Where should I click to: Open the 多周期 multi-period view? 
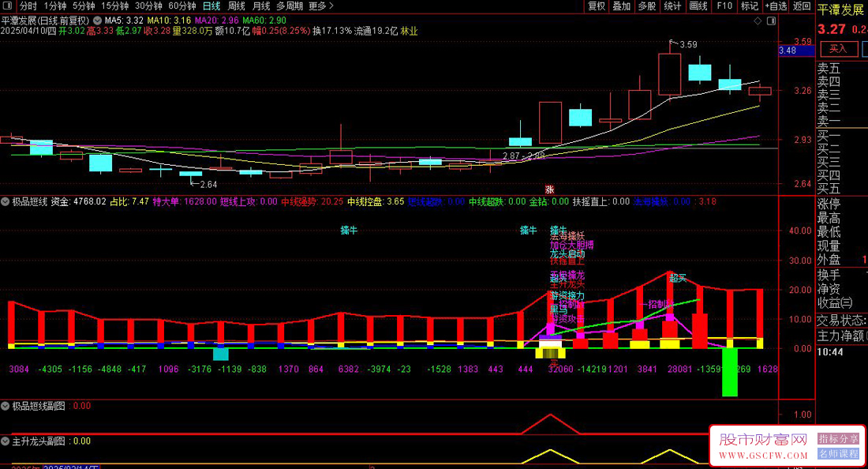click(290, 6)
